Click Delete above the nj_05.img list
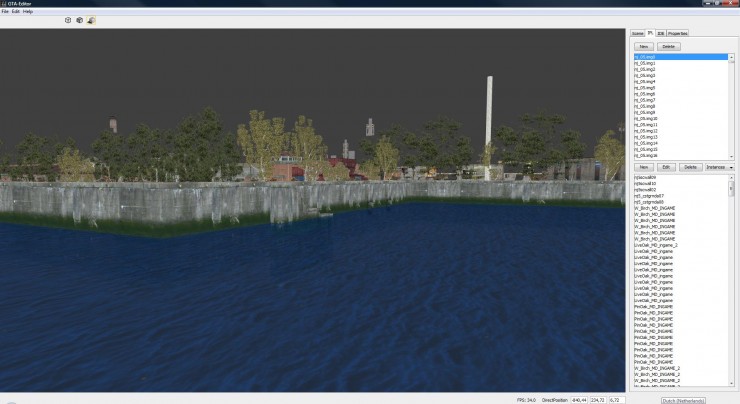The height and width of the screenshot is (404, 740). tap(668, 47)
